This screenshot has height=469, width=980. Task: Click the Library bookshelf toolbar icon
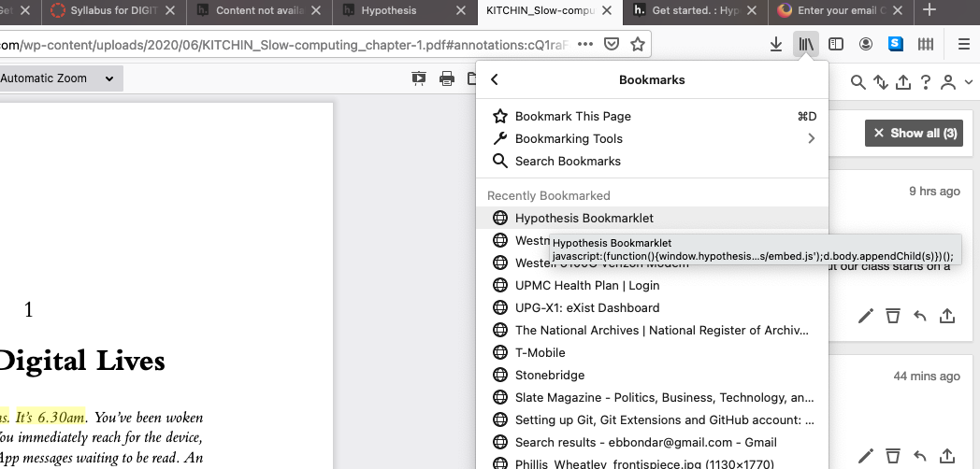pyautogui.click(x=806, y=44)
